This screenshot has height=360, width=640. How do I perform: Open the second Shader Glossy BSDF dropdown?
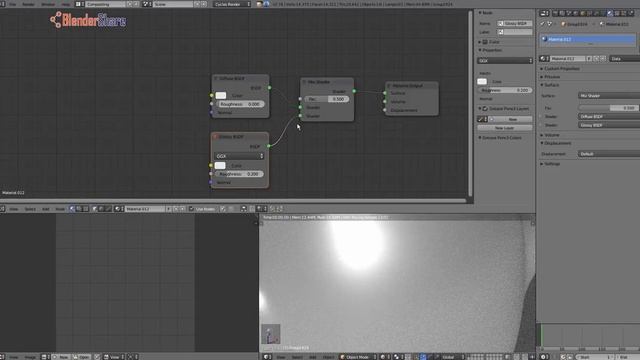click(x=609, y=125)
